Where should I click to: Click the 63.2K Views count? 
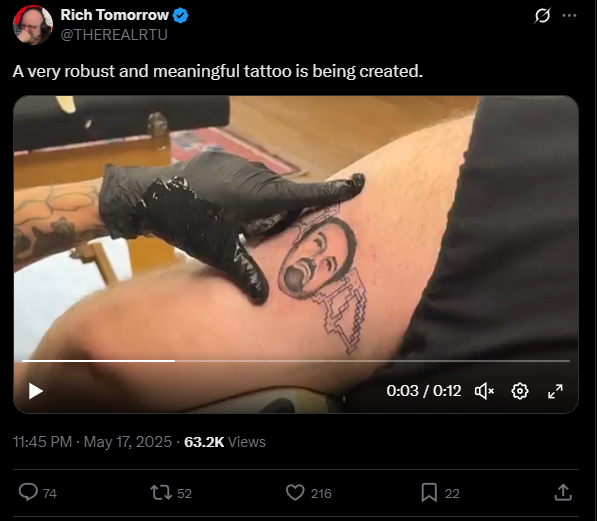tap(225, 442)
